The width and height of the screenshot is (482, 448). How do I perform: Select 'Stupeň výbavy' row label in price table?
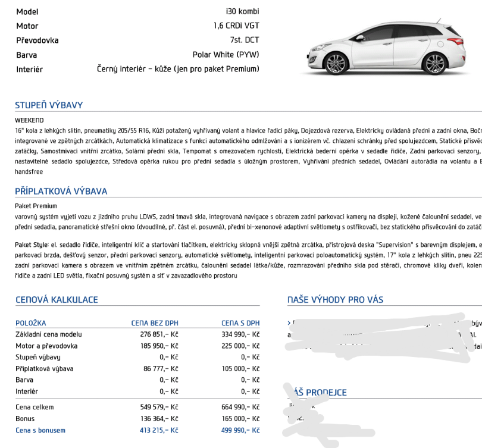[38, 358]
